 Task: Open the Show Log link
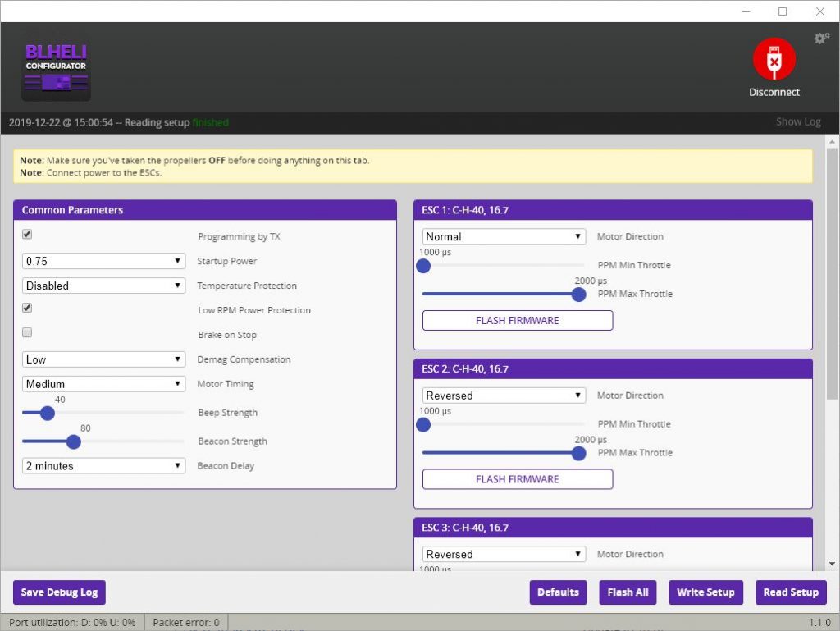[x=798, y=122]
